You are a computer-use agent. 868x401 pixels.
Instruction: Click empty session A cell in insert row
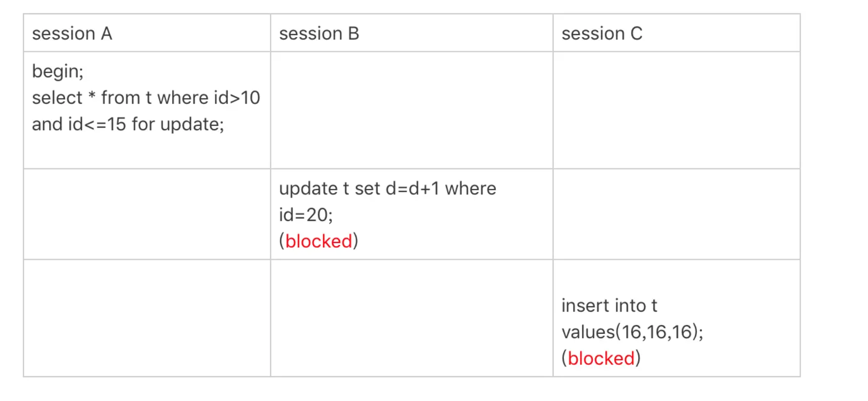(x=147, y=318)
